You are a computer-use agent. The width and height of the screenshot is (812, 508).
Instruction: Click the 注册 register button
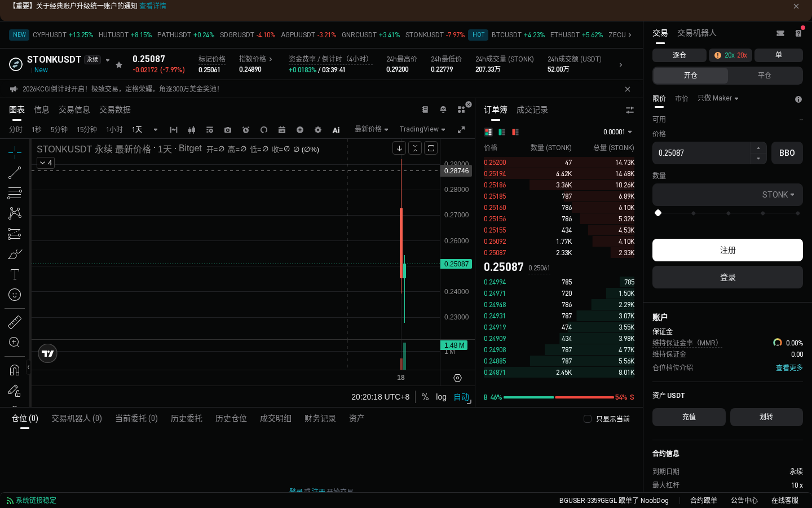(x=727, y=250)
